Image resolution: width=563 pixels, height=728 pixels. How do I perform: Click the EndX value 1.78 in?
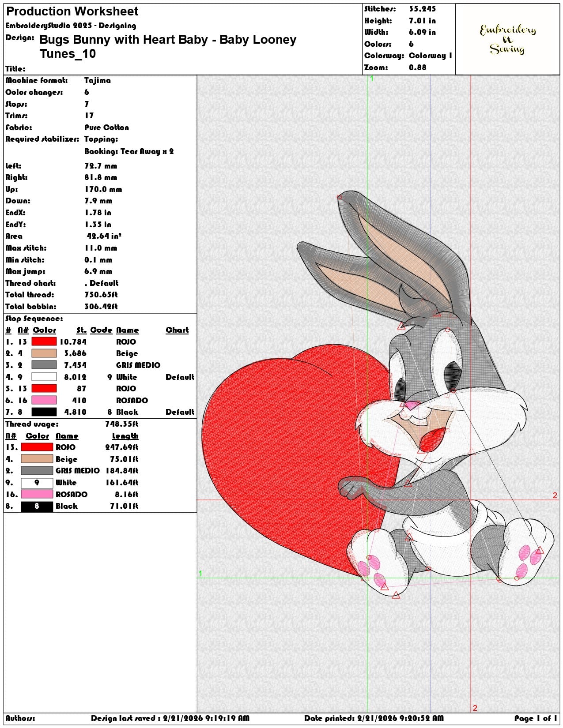tap(98, 213)
